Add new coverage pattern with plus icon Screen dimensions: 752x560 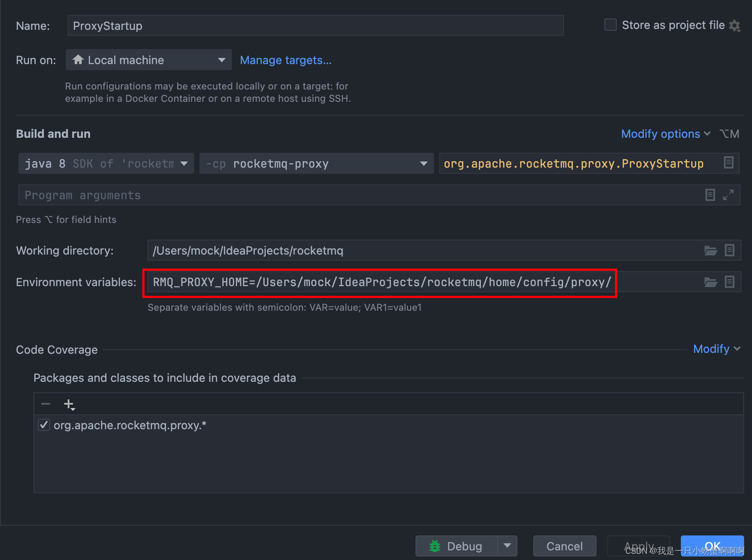click(x=68, y=403)
